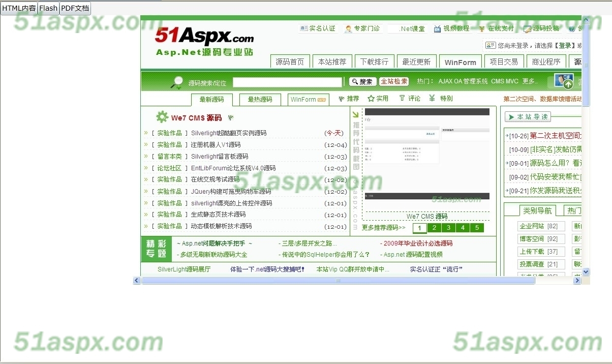The image size is (612, 364).
Task: Open the WinForm navigation tab
Action: pyautogui.click(x=460, y=62)
